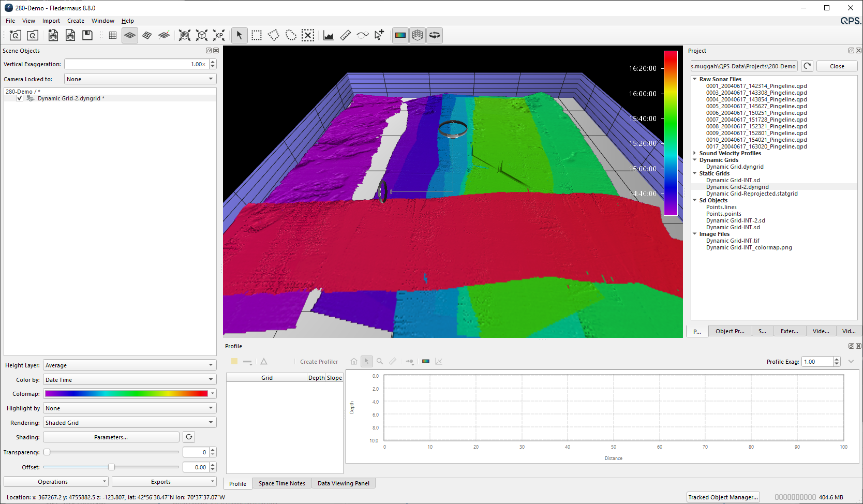Click the clear selection X icon
This screenshot has height=504, width=863.
308,35
